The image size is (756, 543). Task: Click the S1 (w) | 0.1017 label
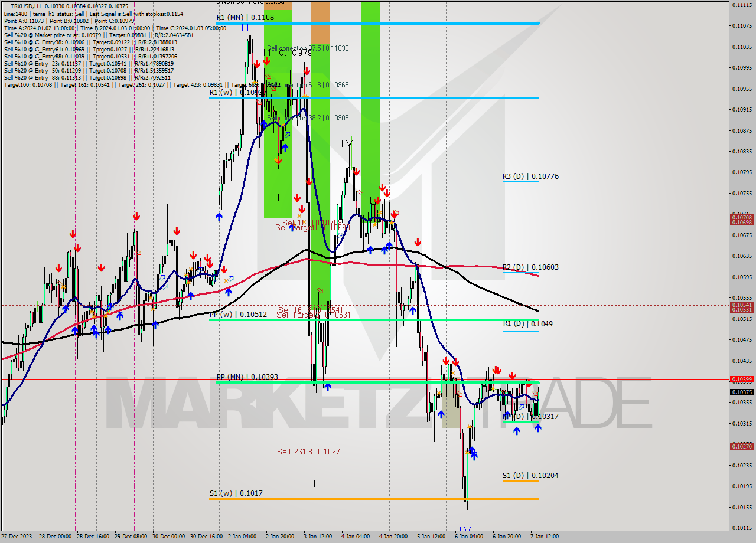pos(236,493)
